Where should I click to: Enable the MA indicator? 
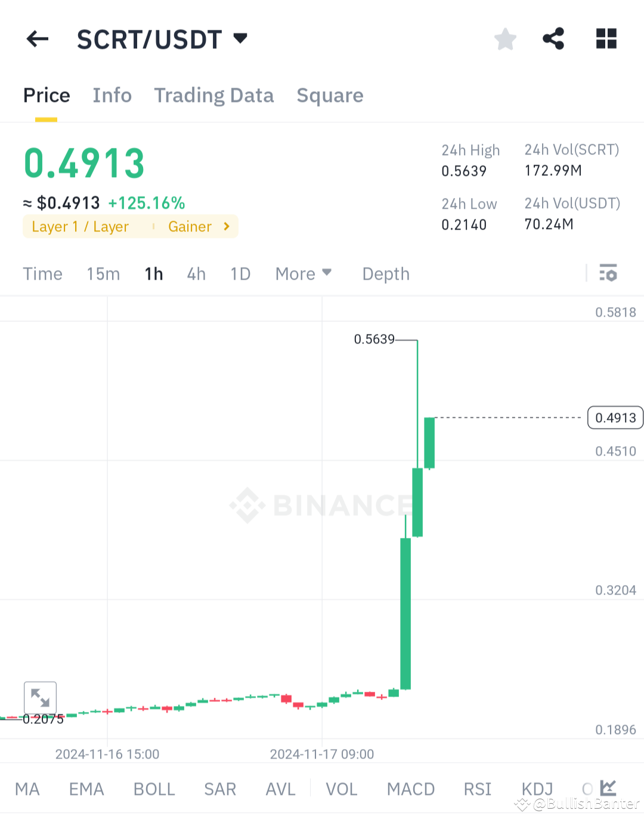[27, 788]
